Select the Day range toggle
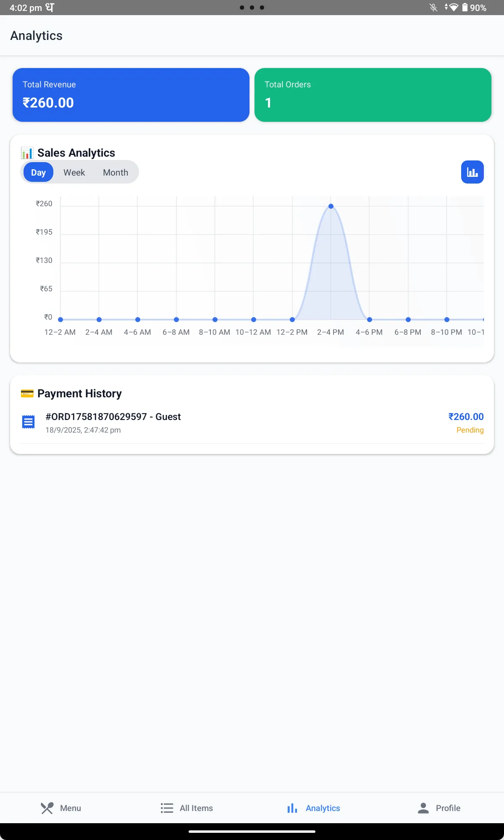Screen dimensions: 504x840 click(x=38, y=172)
